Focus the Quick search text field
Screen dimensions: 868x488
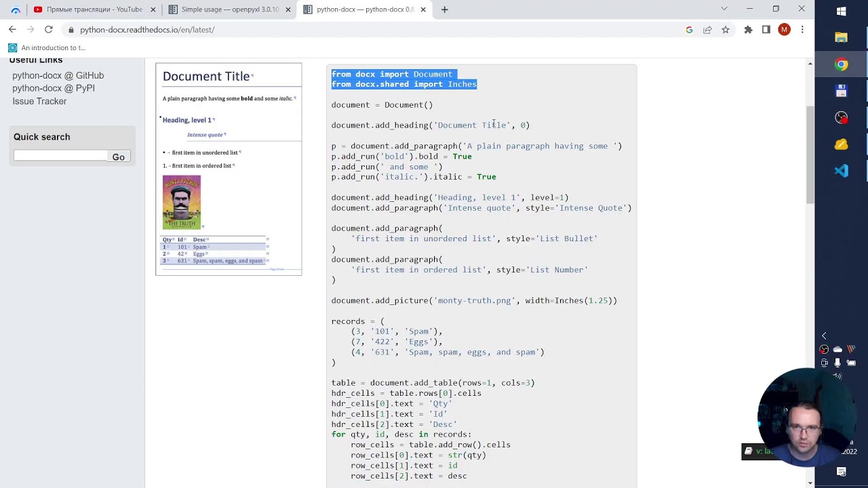(x=60, y=156)
